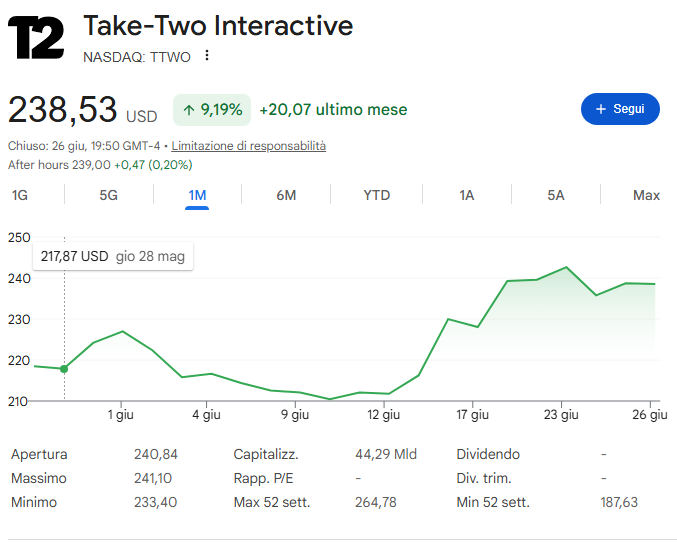The height and width of the screenshot is (547, 677).
Task: Click the chart peak near 23 giu
Action: tap(566, 267)
